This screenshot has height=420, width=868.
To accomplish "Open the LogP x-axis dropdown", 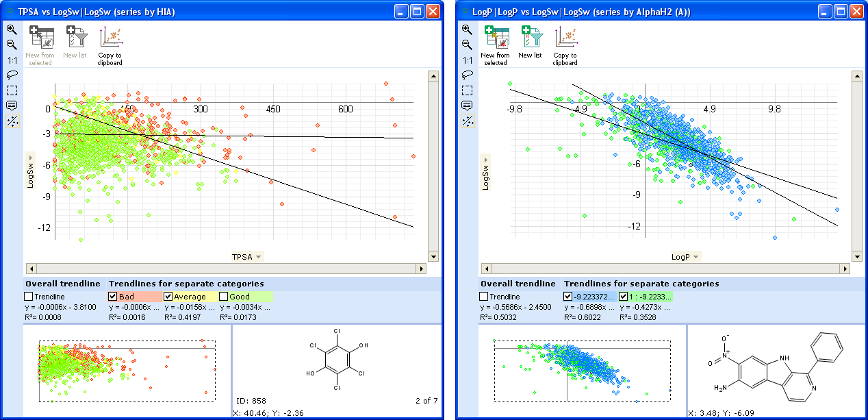I will pos(685,257).
